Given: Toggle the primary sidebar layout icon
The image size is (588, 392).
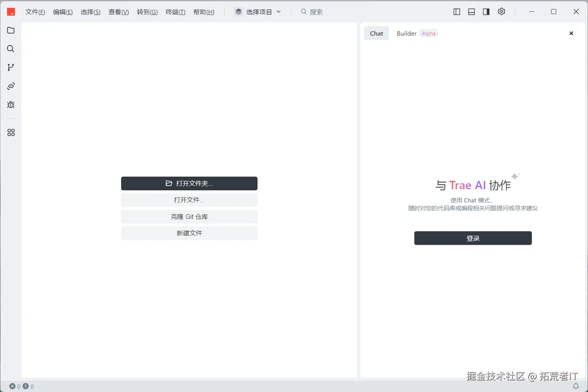Looking at the screenshot, I should coord(457,12).
